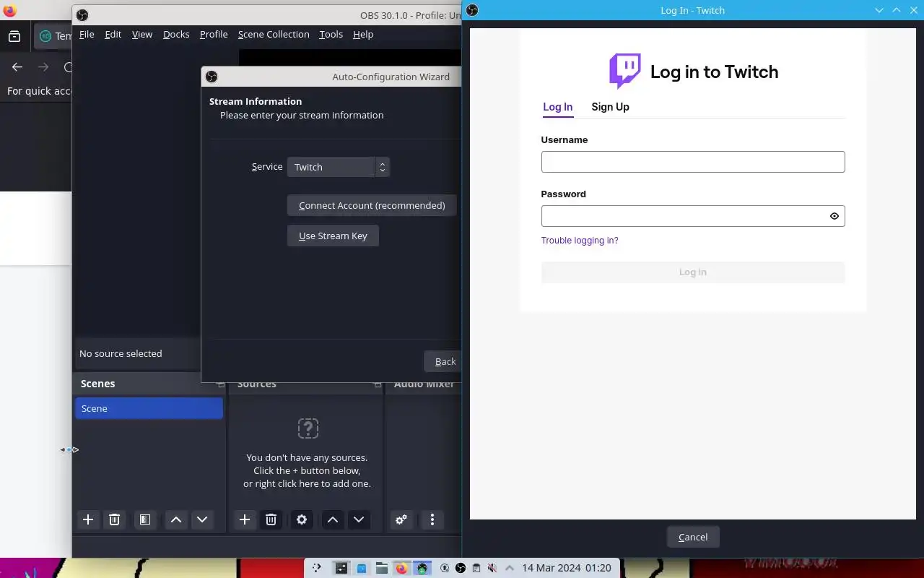The width and height of the screenshot is (924, 578).
Task: Remove source using Sources trash icon
Action: (x=271, y=519)
